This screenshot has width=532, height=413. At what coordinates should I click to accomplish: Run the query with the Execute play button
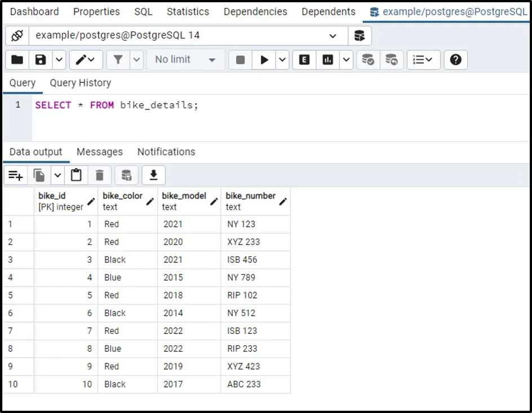coord(264,60)
